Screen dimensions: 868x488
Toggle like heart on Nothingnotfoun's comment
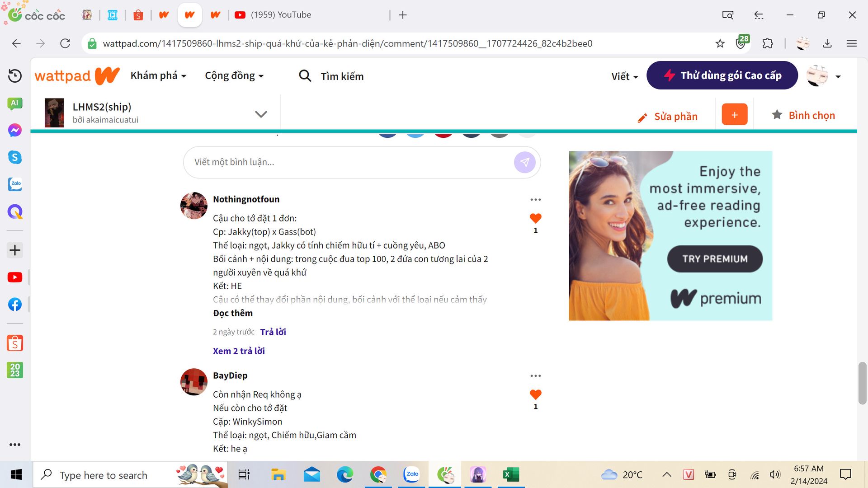coord(535,219)
